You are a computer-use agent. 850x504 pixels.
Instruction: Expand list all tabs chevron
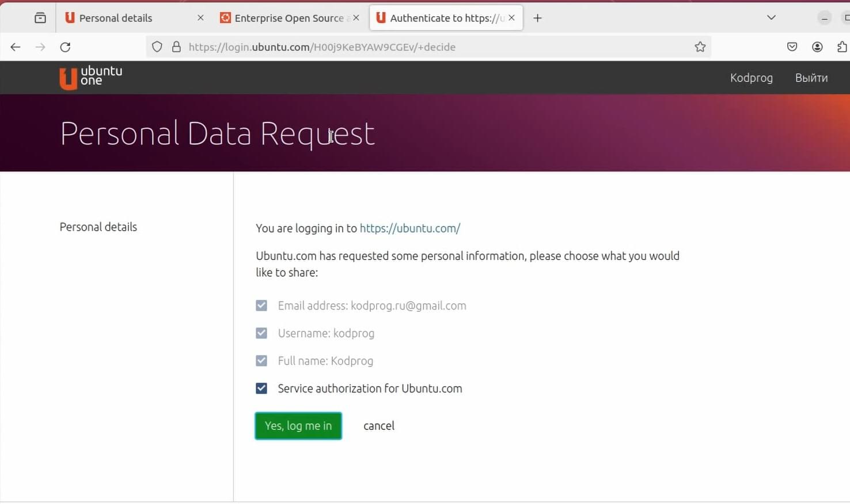pyautogui.click(x=771, y=18)
